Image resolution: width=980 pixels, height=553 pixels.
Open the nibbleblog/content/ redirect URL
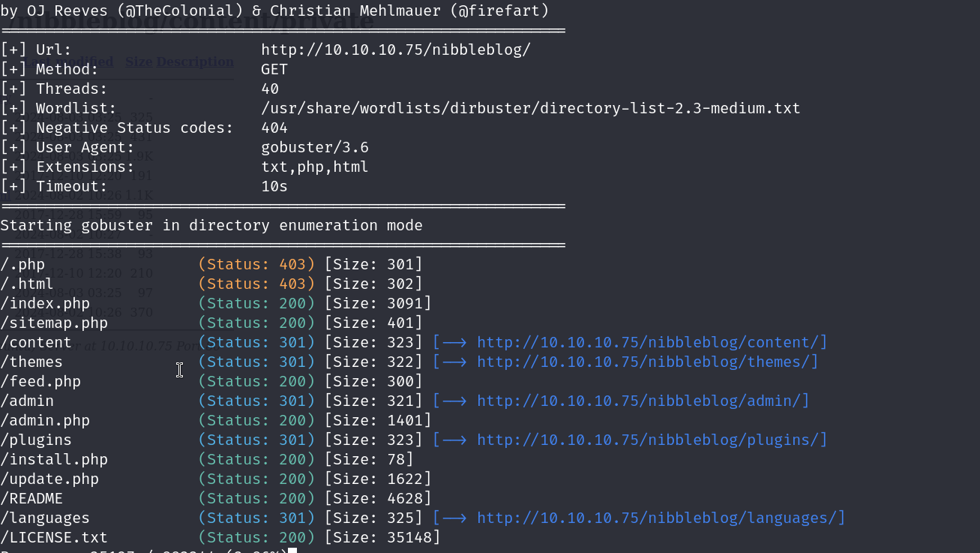(652, 343)
